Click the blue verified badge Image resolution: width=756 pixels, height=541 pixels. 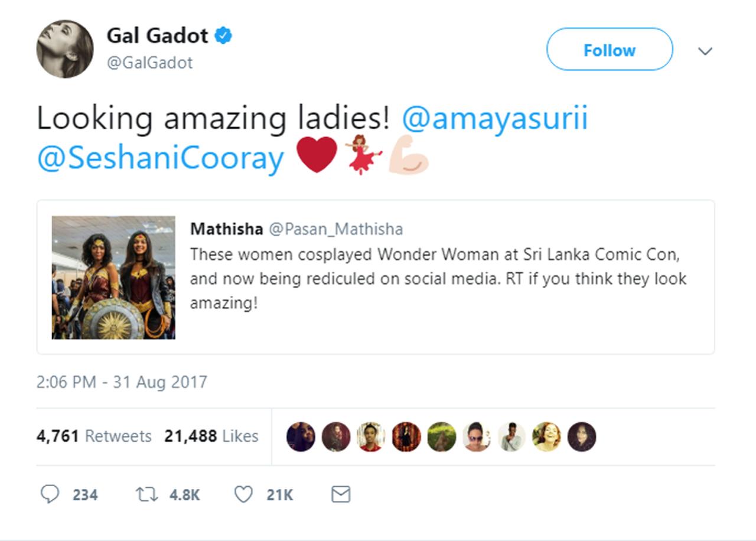[223, 36]
